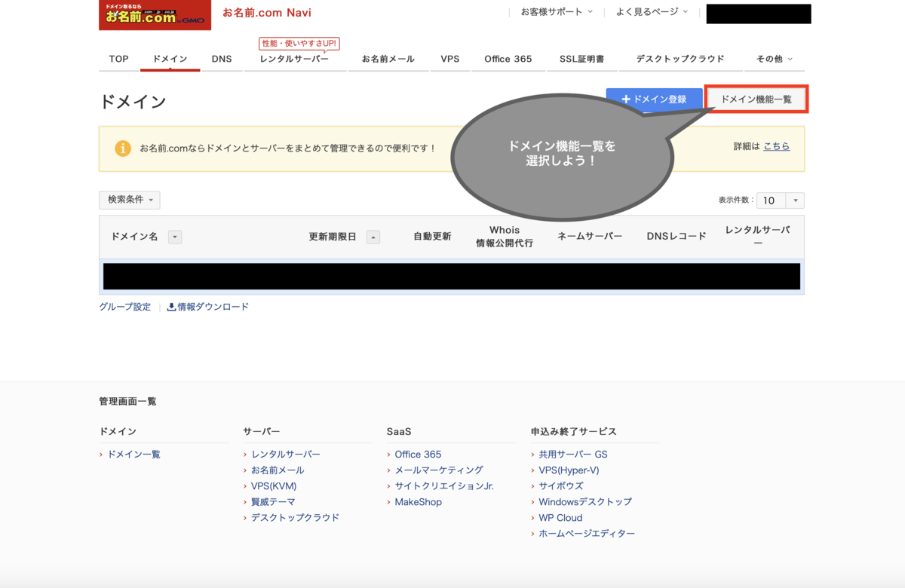
Task: Open footer レンタルサーバー link
Action: (286, 455)
